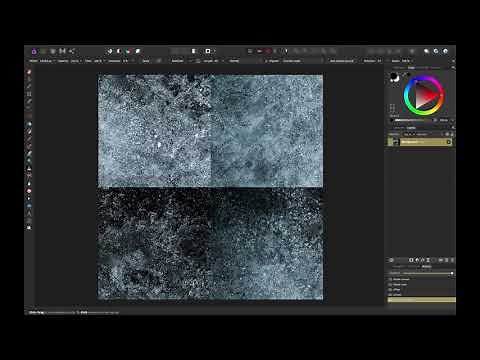Switch to the Tone Mapping persona icon
480x360 pixels.
(x=62, y=51)
